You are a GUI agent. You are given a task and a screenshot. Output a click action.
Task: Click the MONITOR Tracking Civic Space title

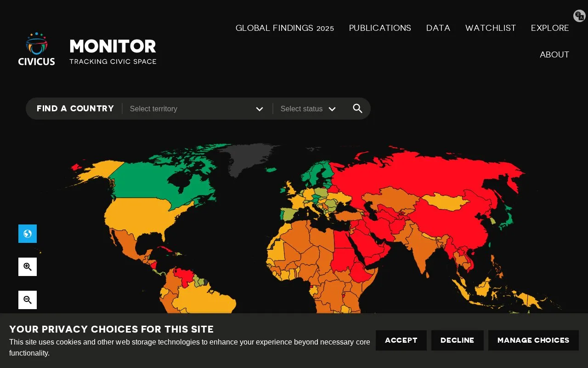[x=113, y=52]
